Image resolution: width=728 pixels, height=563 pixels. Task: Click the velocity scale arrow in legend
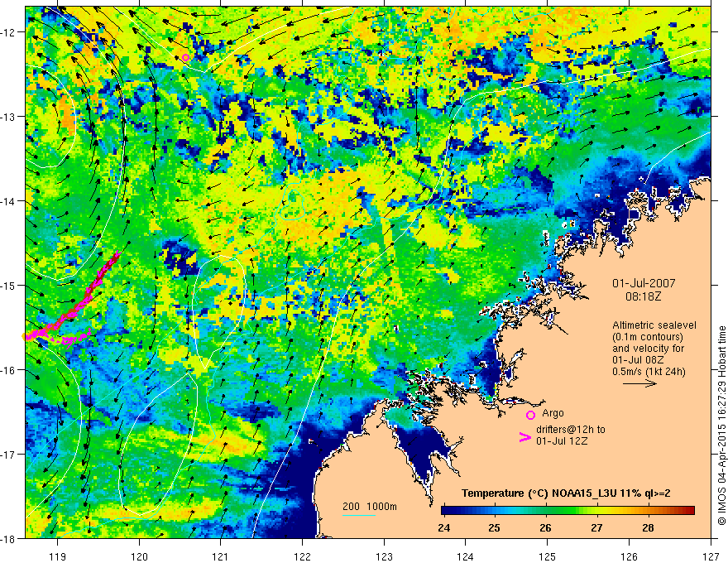(x=639, y=383)
